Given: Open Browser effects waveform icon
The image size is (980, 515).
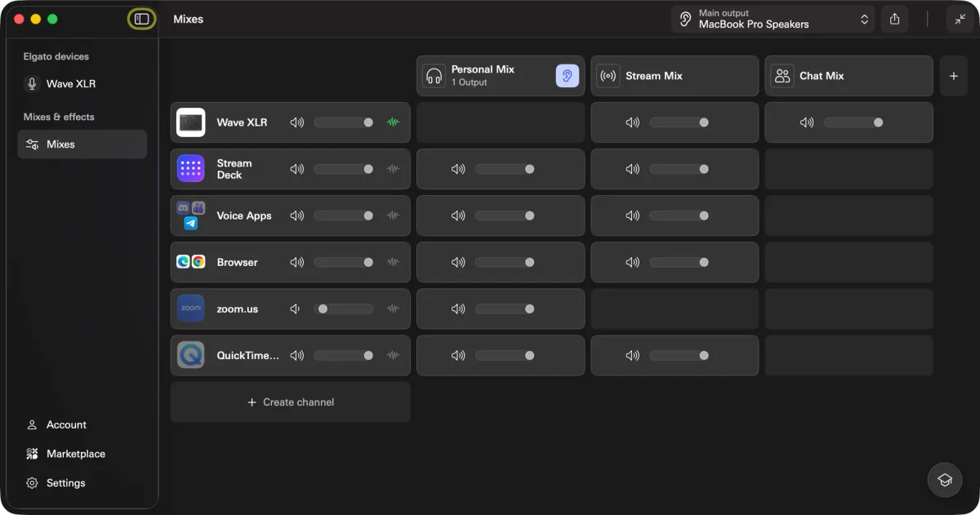Looking at the screenshot, I should coord(393,262).
